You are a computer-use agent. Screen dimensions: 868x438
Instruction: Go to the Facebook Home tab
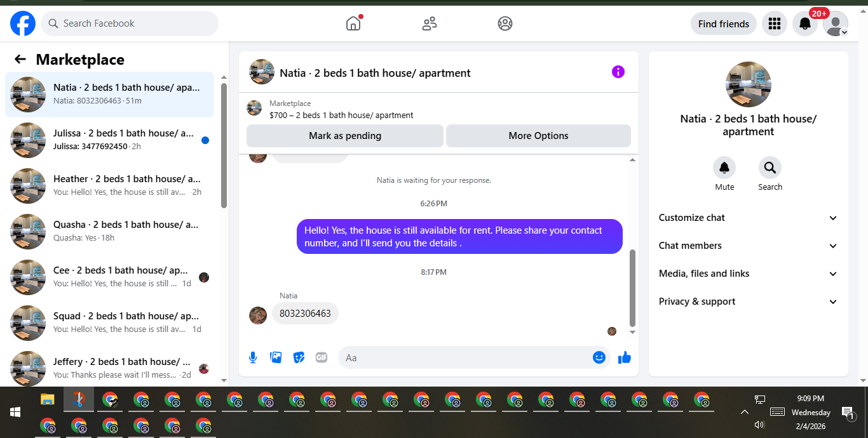[353, 23]
